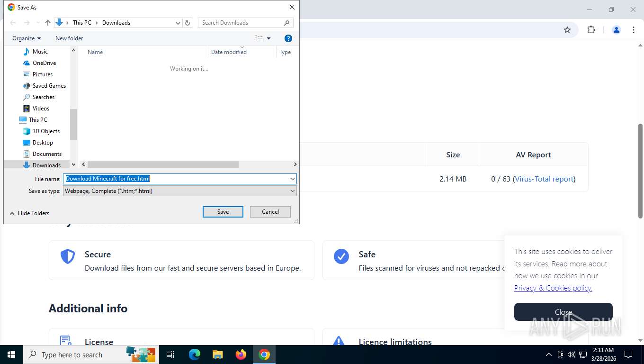644x364 pixels.
Task: Open the Organize menu
Action: (27, 38)
